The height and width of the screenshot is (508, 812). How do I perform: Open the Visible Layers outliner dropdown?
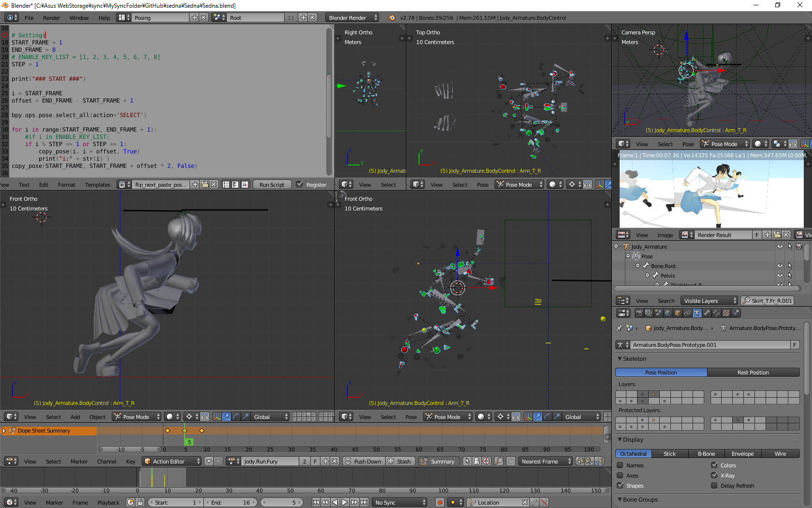point(710,300)
